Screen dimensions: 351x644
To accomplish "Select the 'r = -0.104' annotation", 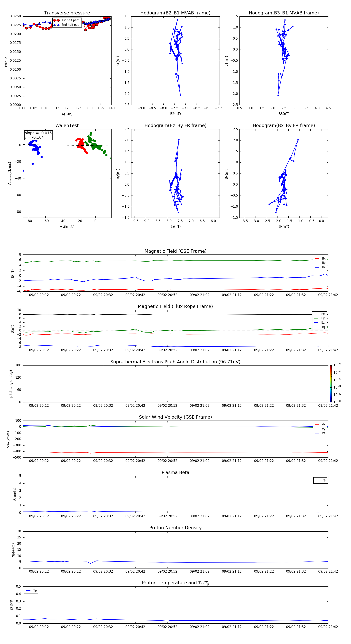I will (35, 137).
